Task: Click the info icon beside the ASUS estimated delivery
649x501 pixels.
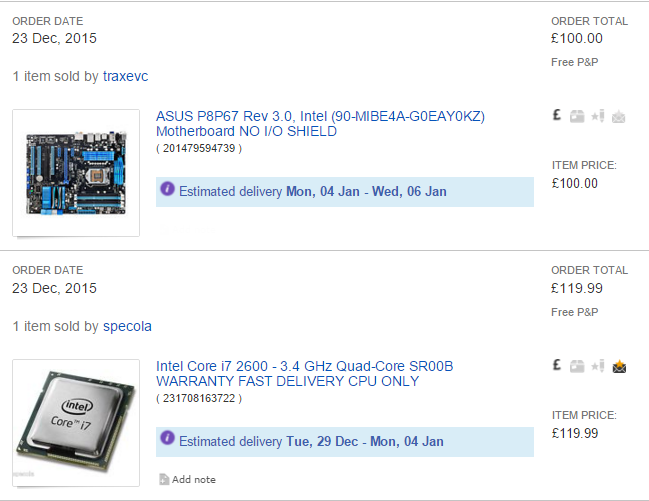Action: pyautogui.click(x=167, y=190)
